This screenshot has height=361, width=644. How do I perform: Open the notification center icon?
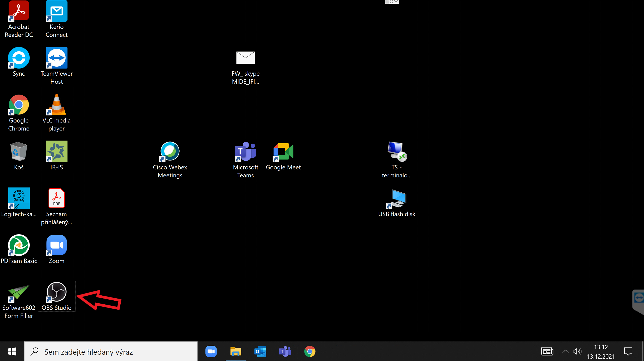(628, 351)
